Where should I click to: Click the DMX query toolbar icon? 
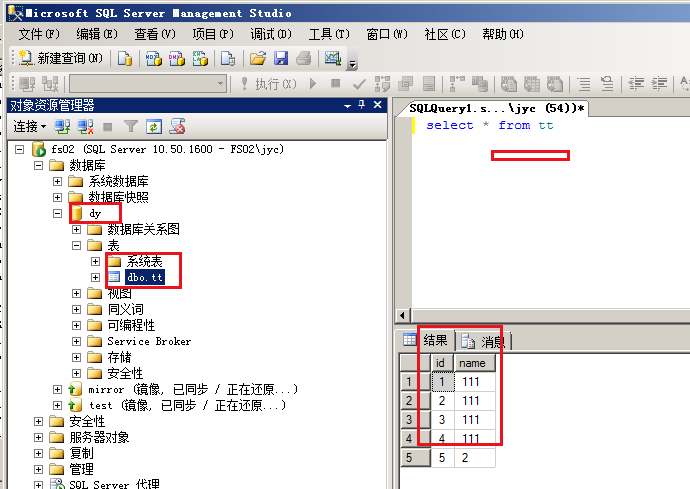[176, 58]
